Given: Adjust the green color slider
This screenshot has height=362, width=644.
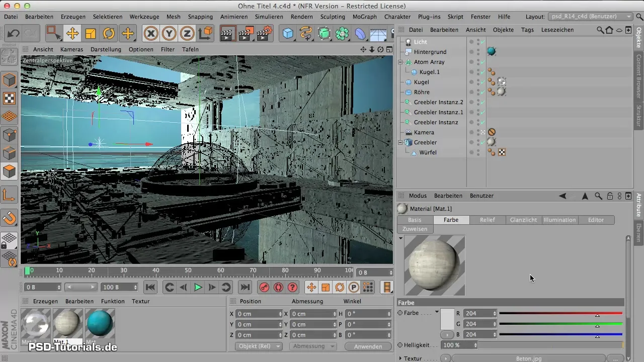Looking at the screenshot, I should [x=560, y=324].
